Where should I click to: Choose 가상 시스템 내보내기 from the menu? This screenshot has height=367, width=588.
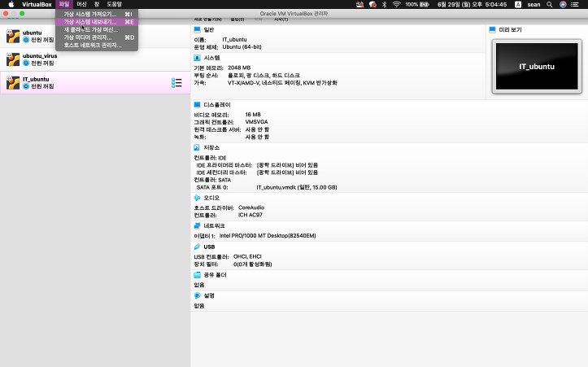point(97,22)
